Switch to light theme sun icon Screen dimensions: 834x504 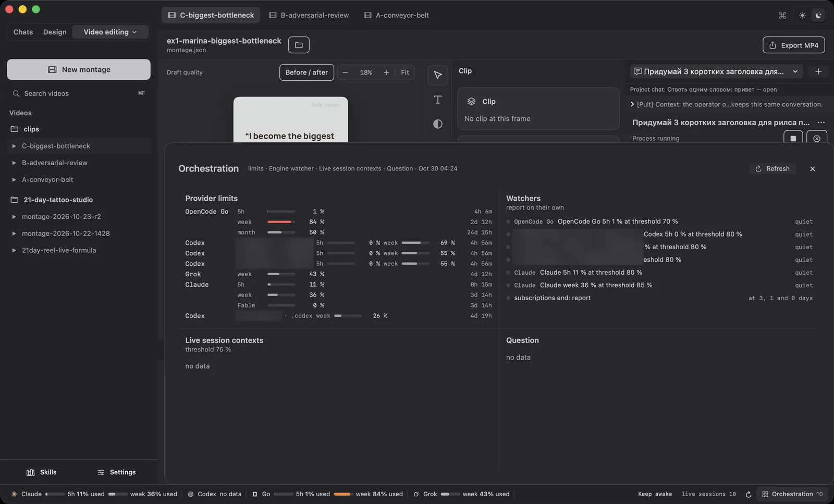(x=802, y=15)
